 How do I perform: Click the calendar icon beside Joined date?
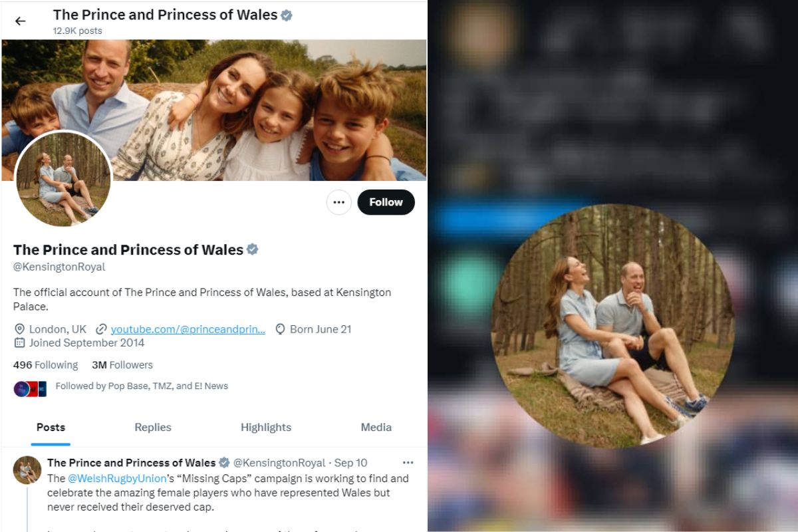[x=19, y=343]
